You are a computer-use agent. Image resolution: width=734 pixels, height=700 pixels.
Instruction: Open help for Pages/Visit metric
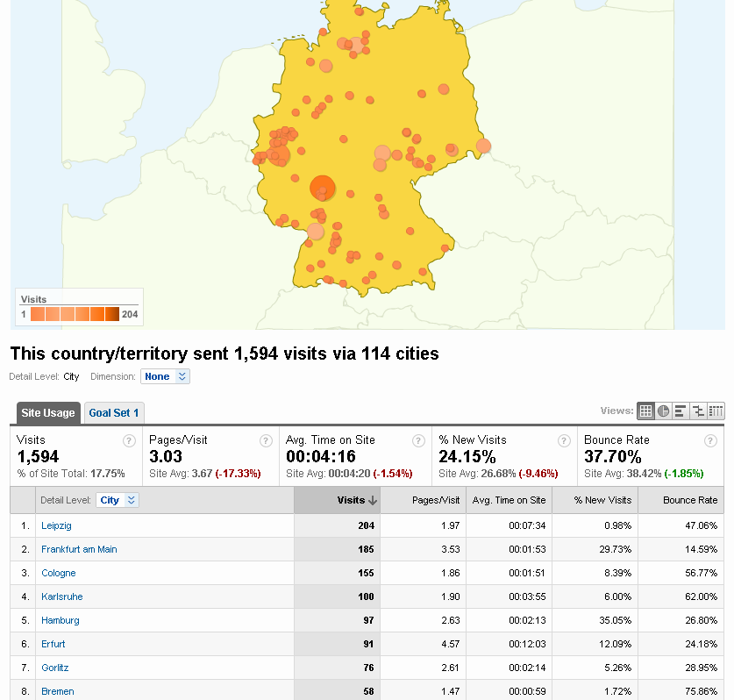click(x=266, y=440)
